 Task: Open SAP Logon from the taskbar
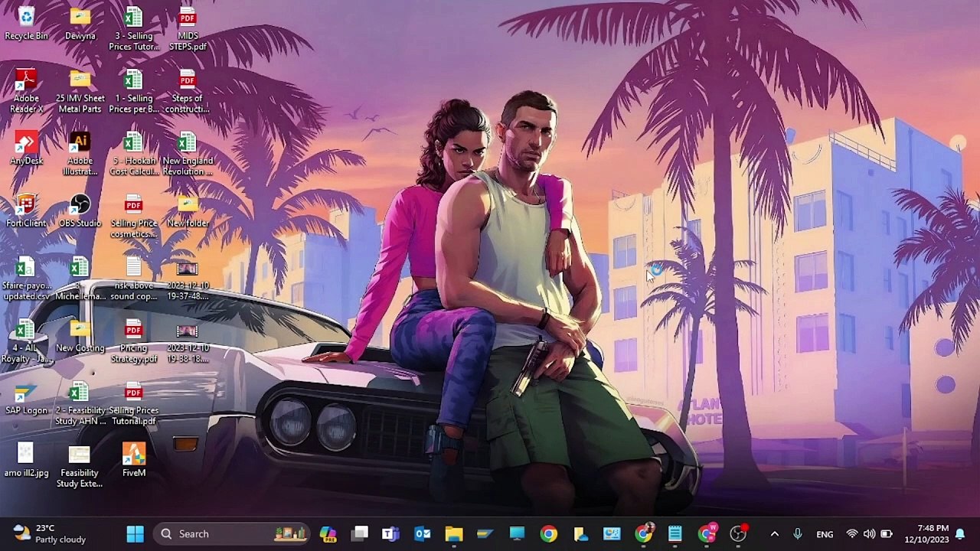(485, 533)
